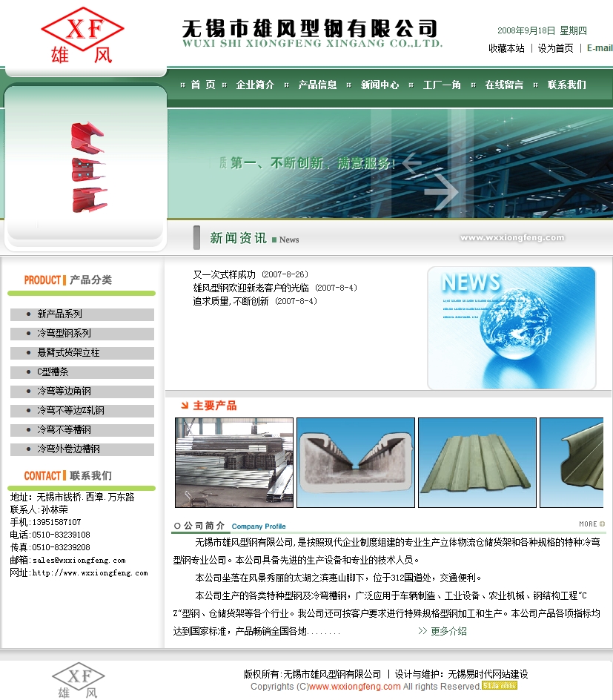Open the 企业简介 navigation menu item
613x700 pixels.
click(x=255, y=85)
